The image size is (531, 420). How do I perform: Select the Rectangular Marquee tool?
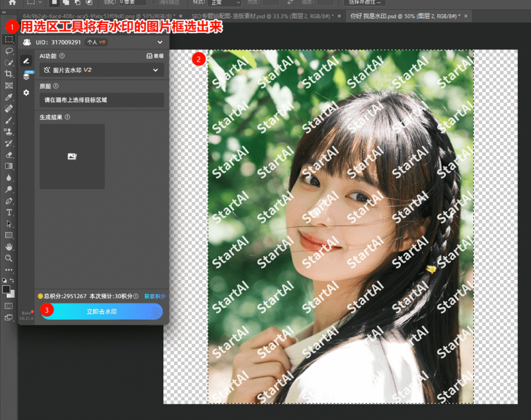pyautogui.click(x=8, y=39)
